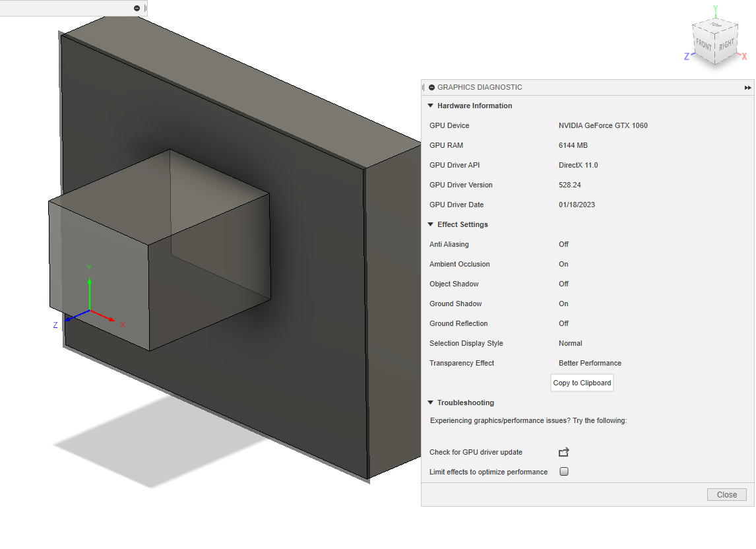Click the red X axis indicator below the ViewCube
The width and height of the screenshot is (756, 549).
(744, 56)
